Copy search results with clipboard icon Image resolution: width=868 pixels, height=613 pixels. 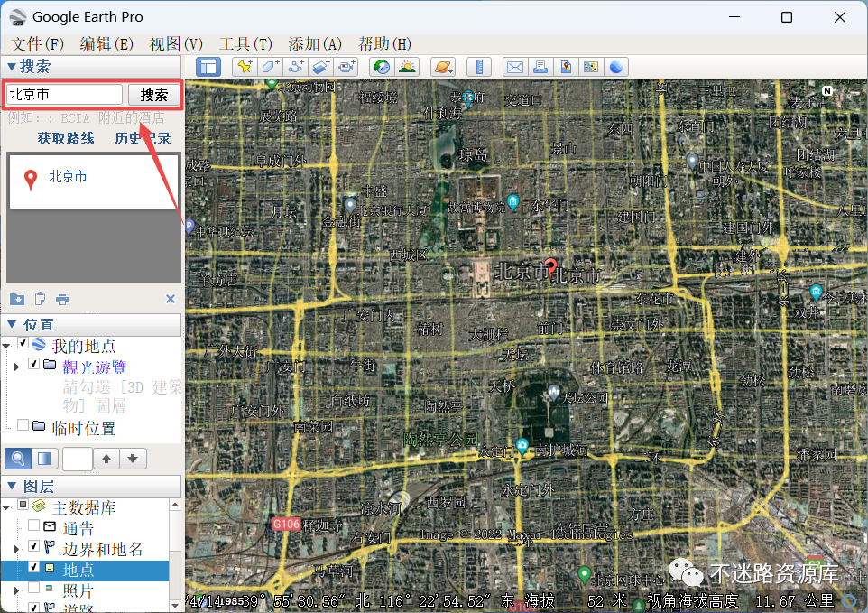tap(40, 299)
